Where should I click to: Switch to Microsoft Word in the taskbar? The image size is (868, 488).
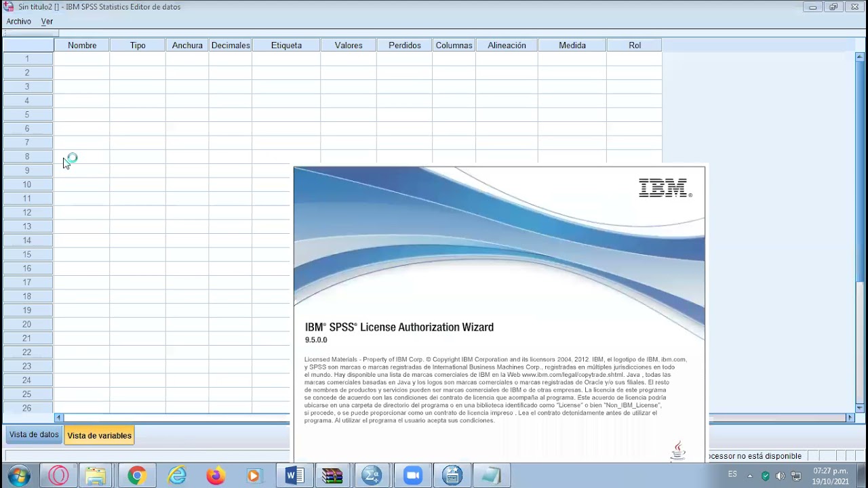294,476
